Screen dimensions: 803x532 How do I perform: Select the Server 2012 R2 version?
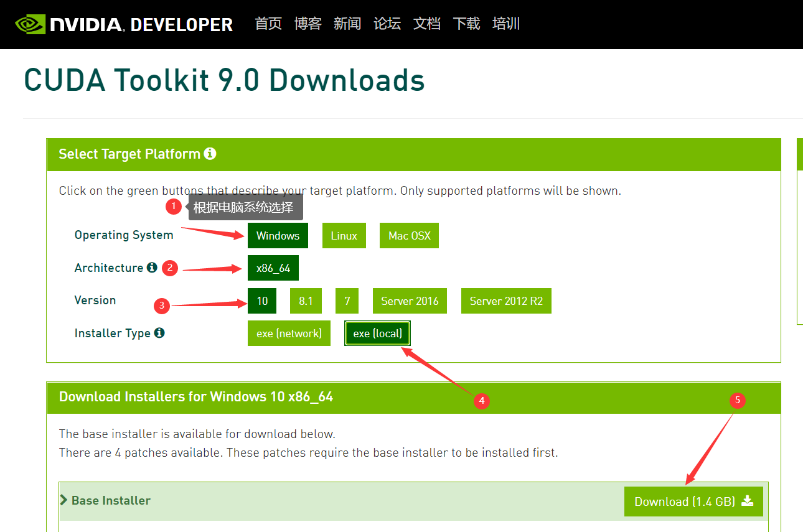[x=506, y=301]
